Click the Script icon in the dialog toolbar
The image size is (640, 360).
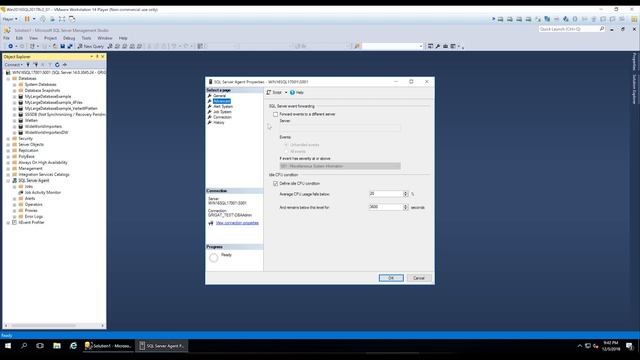(x=269, y=93)
